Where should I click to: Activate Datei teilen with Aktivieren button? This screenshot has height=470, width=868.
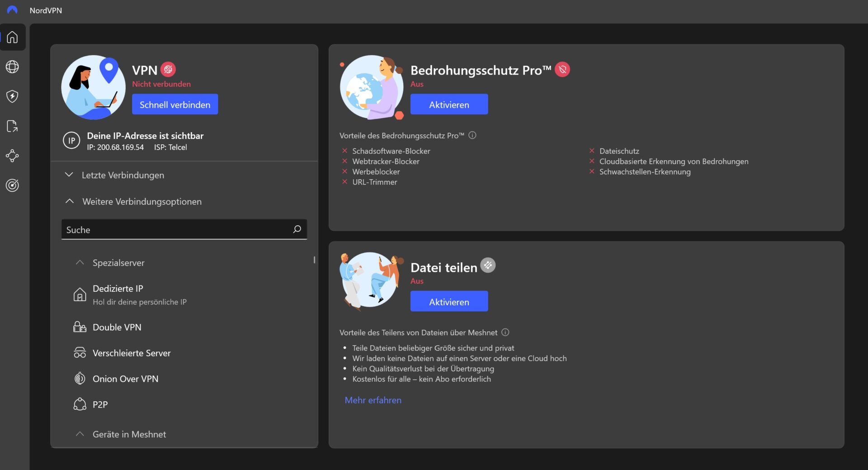[449, 301]
